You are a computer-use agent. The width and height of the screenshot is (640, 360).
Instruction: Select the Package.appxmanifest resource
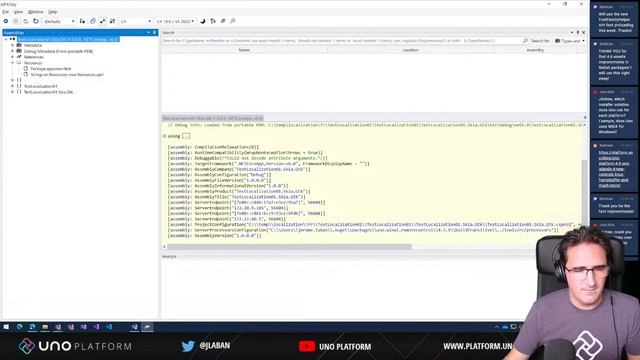click(x=51, y=69)
